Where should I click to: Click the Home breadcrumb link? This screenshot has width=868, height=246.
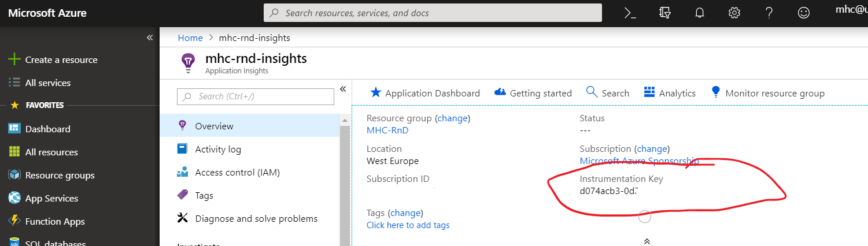[190, 38]
